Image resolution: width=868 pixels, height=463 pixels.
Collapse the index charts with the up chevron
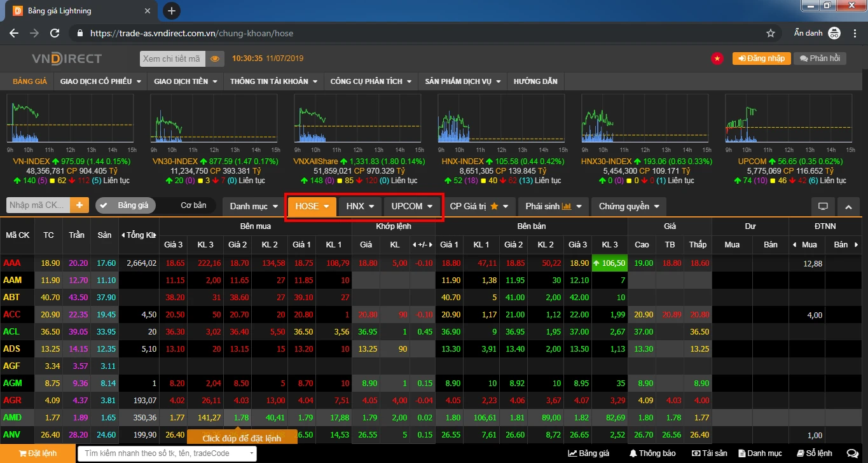coord(848,206)
